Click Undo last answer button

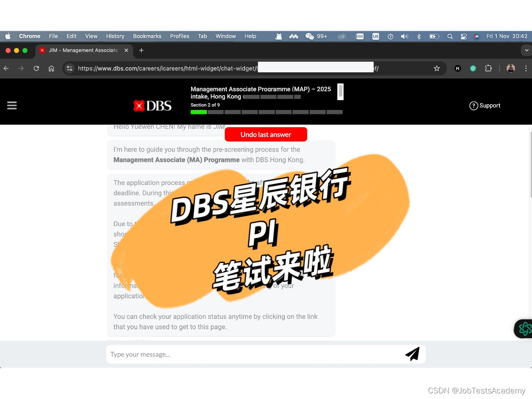point(266,134)
